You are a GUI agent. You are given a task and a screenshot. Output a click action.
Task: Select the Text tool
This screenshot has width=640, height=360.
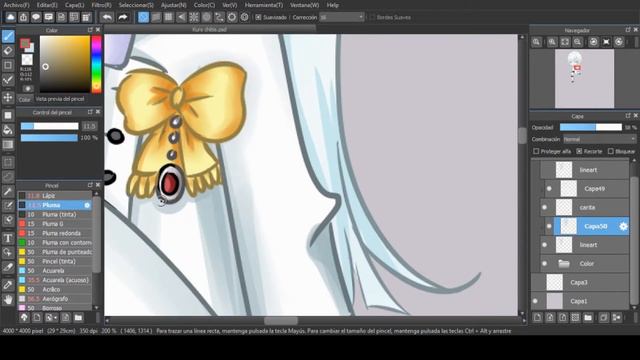point(8,238)
